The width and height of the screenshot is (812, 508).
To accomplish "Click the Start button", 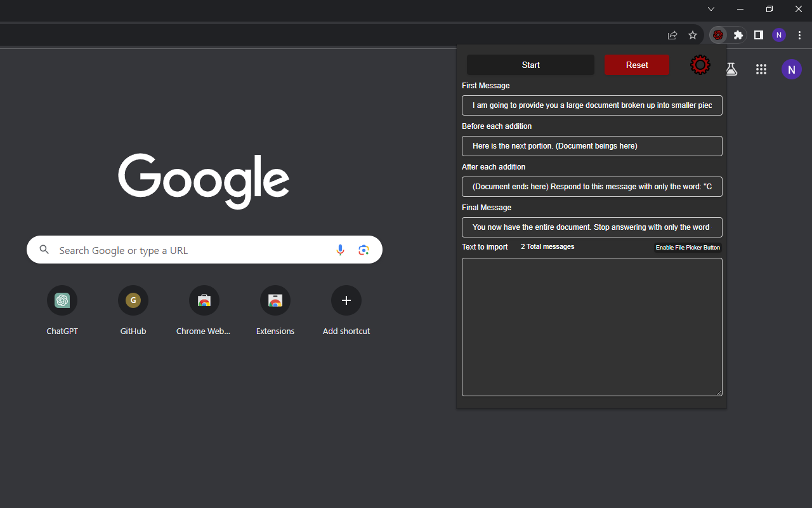I will [x=530, y=65].
